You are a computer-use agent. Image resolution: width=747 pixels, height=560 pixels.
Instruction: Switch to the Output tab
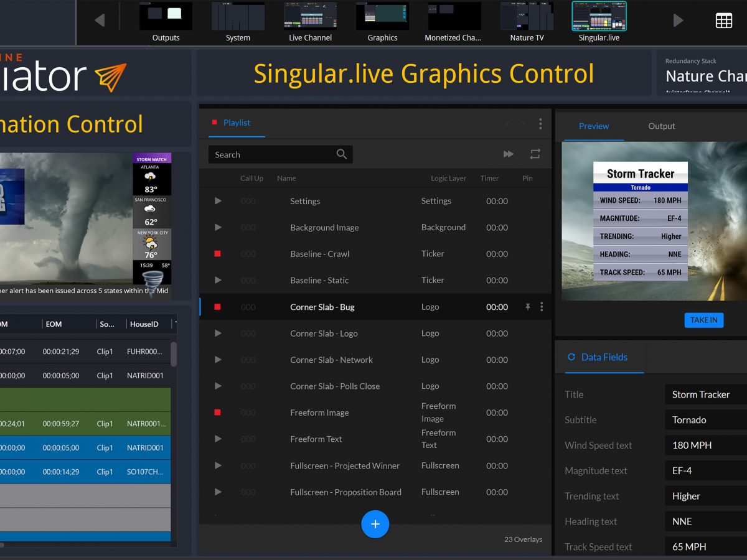tap(661, 126)
